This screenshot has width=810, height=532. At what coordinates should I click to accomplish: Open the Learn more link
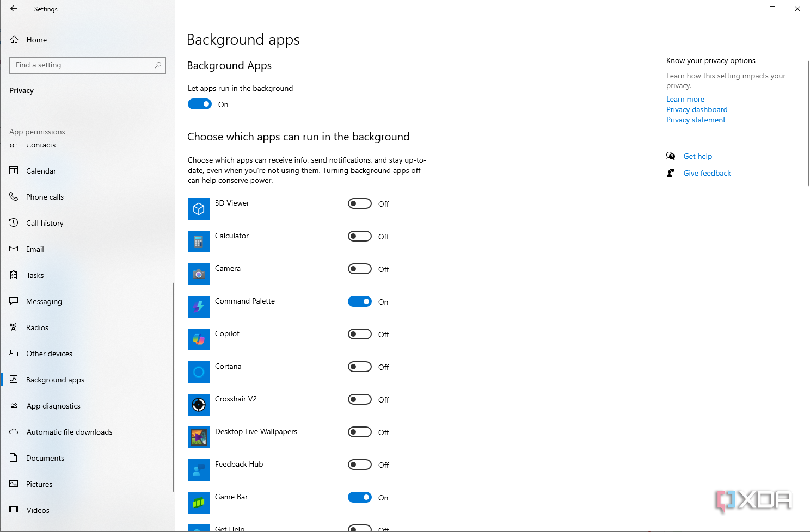coord(685,99)
